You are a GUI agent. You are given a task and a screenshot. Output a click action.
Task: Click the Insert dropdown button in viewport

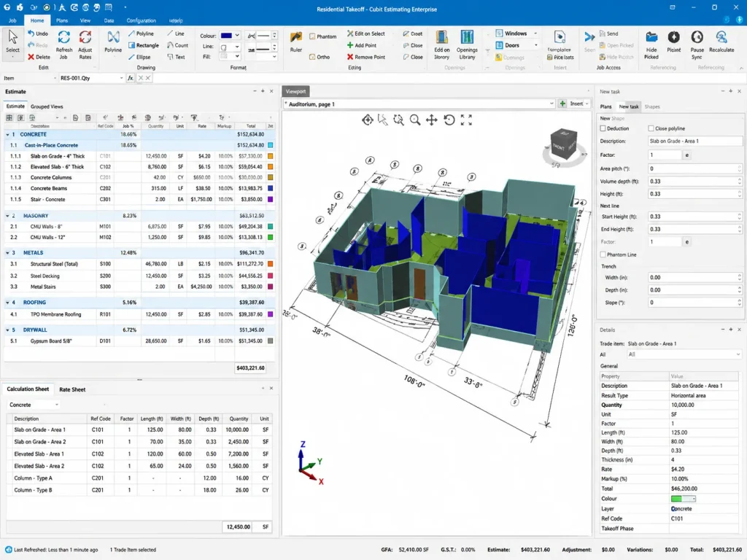point(579,104)
